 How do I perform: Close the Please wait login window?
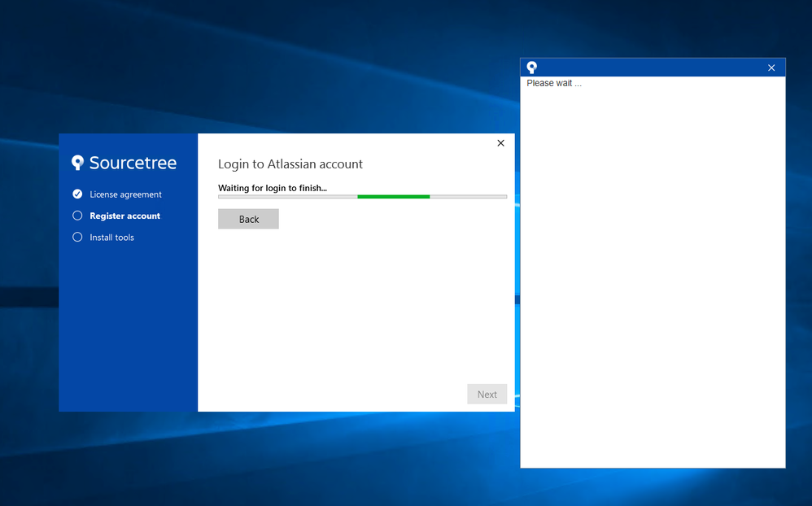coord(771,68)
